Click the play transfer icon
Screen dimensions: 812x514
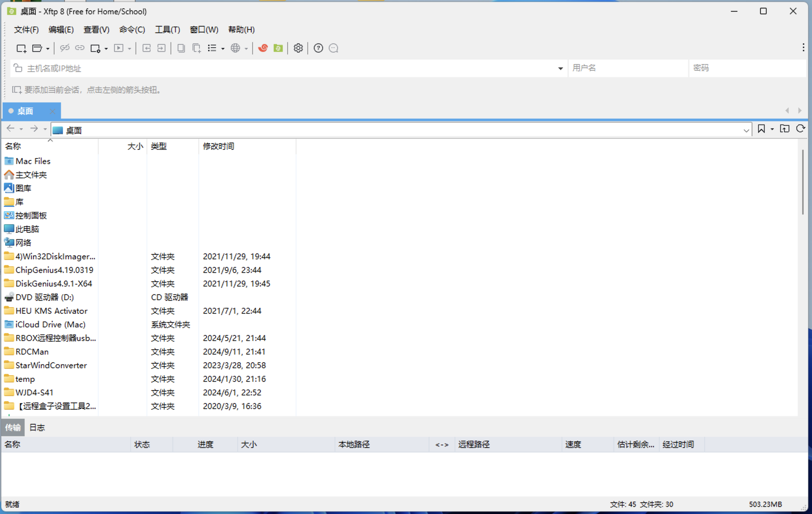pyautogui.click(x=119, y=48)
